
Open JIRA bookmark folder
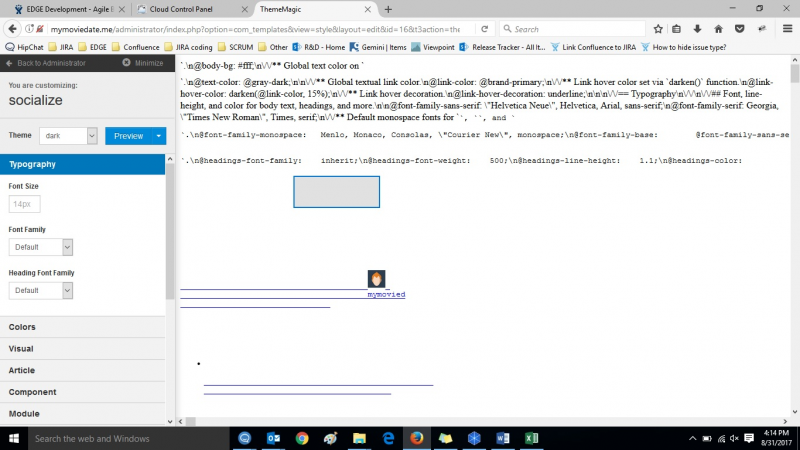click(x=61, y=47)
